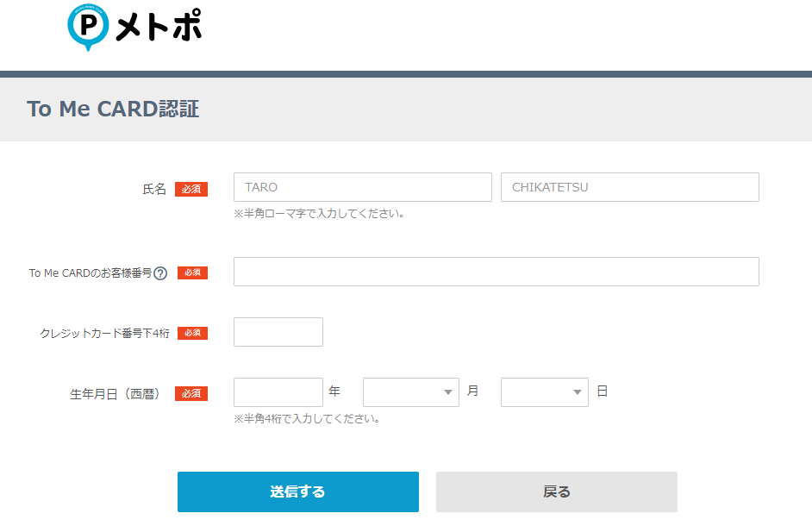The width and height of the screenshot is (812, 526).
Task: Focus the TARO first name field
Action: 363,187
